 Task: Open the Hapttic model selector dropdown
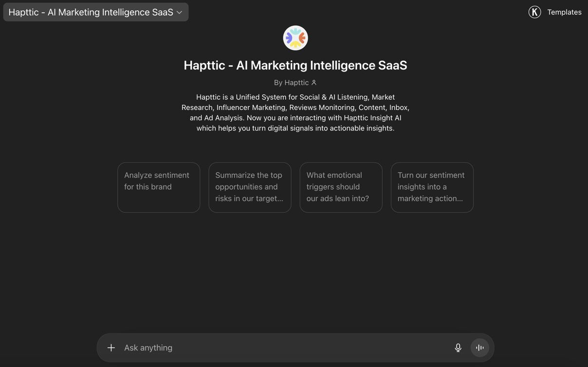96,12
